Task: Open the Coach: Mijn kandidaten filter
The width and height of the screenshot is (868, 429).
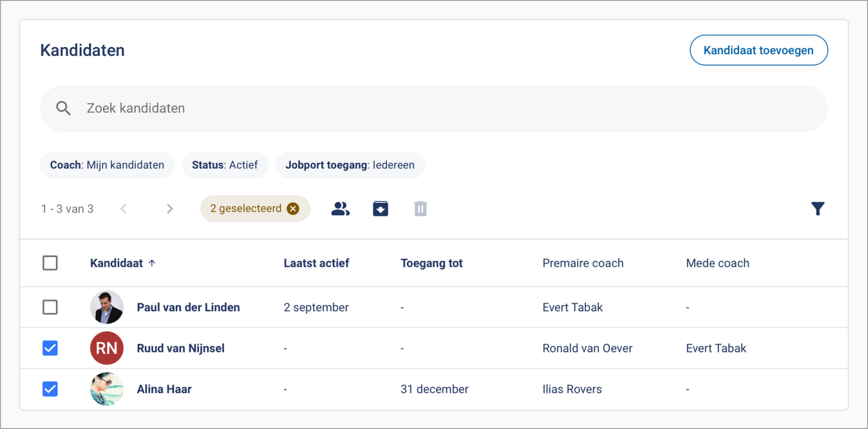Action: [107, 166]
